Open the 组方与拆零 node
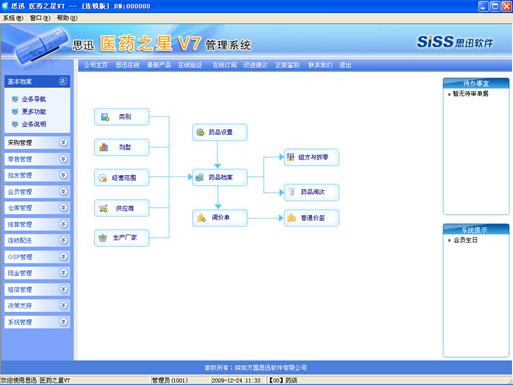513x385 pixels. (x=311, y=157)
